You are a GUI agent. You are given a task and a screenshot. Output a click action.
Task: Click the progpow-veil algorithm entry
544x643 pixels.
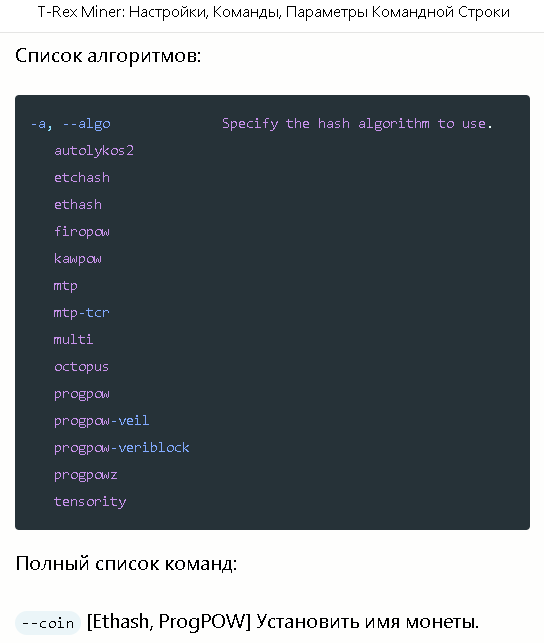coord(102,421)
